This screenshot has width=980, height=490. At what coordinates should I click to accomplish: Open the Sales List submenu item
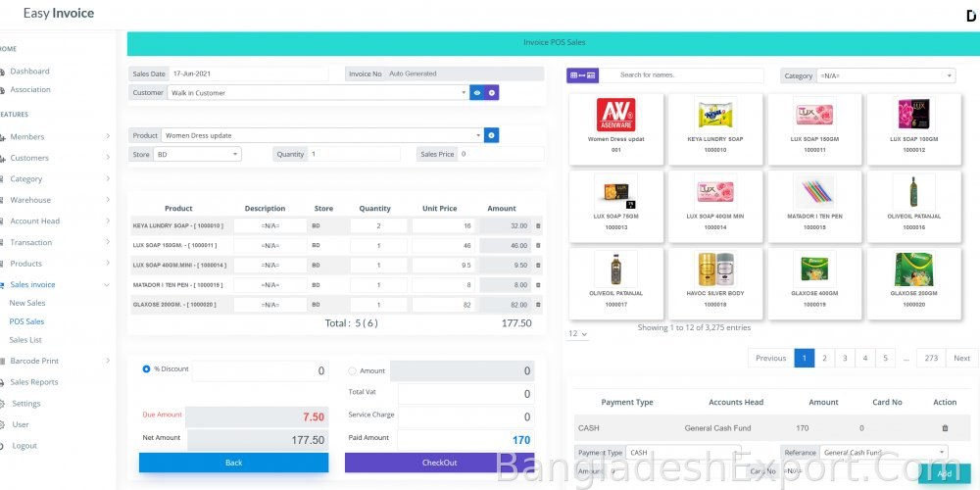pos(25,340)
